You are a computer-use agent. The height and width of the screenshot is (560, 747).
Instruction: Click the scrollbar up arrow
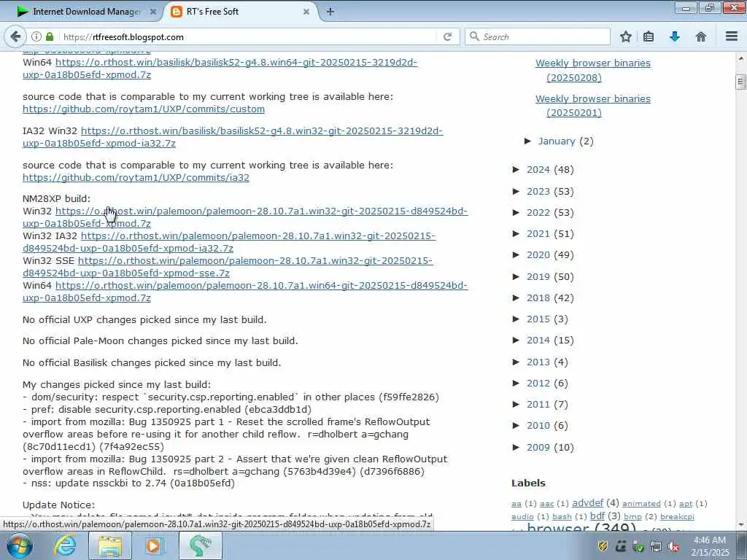741,58
